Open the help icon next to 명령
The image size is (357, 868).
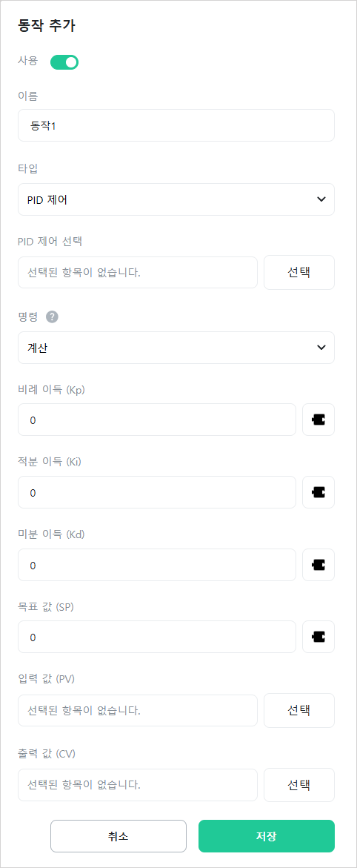52,317
